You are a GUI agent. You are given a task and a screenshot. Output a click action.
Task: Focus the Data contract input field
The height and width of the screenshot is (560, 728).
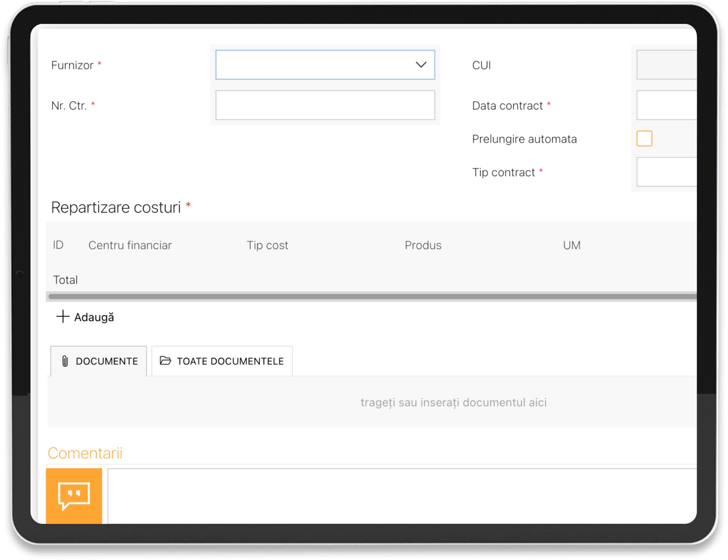[666, 105]
